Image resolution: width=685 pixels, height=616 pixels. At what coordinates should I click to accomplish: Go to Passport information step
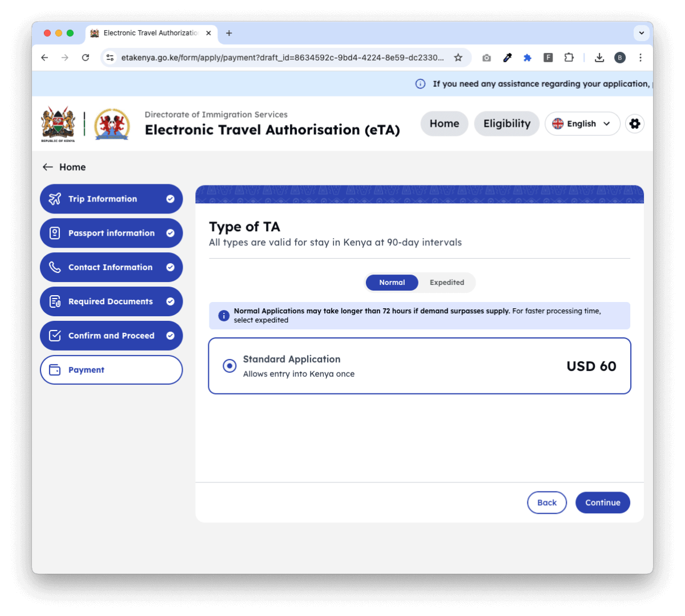(111, 233)
